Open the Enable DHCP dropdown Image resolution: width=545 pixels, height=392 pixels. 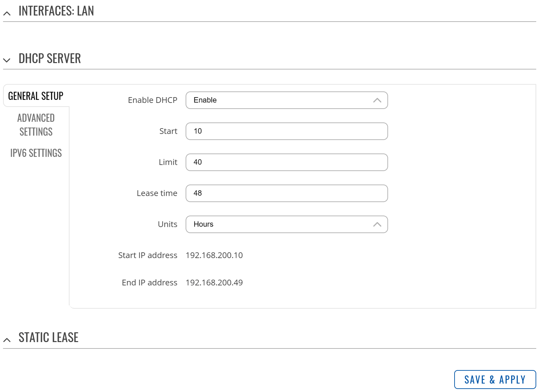click(286, 100)
